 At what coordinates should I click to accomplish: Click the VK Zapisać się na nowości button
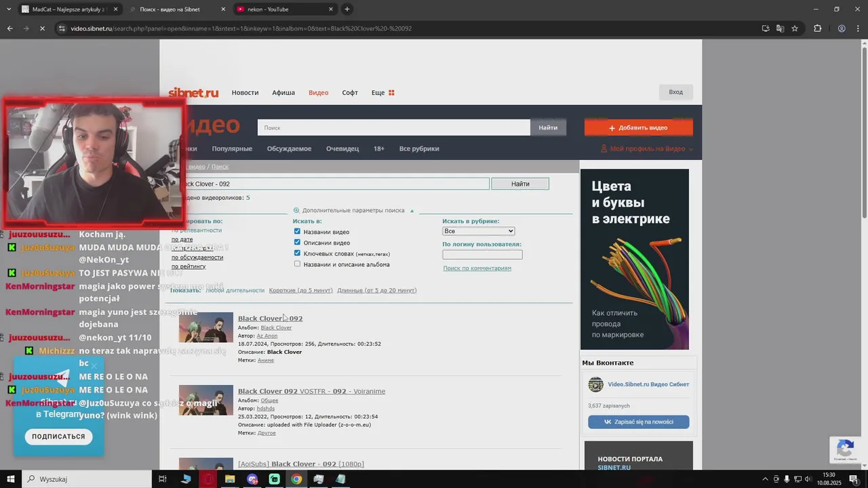point(639,422)
